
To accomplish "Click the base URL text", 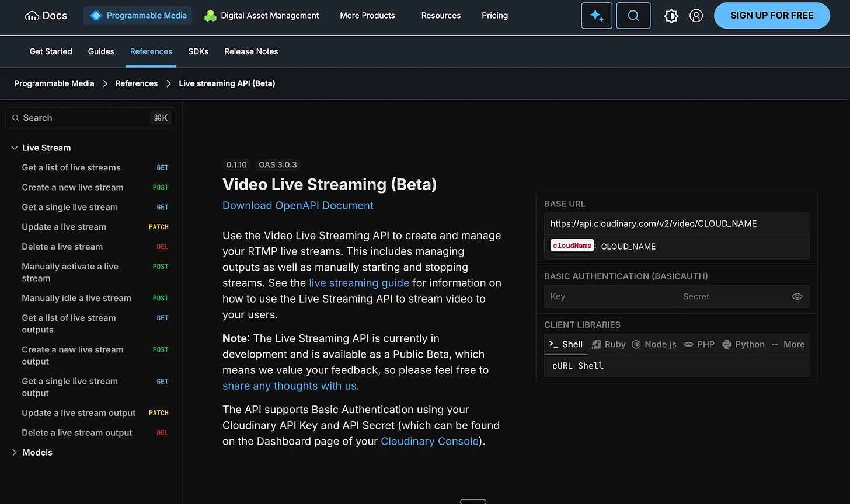I will click(653, 223).
